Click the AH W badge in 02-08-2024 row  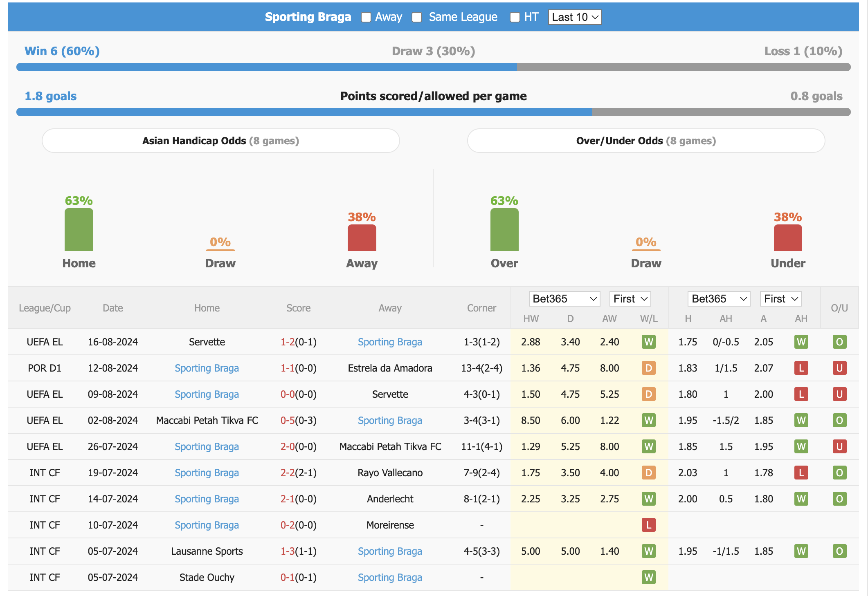pos(801,420)
